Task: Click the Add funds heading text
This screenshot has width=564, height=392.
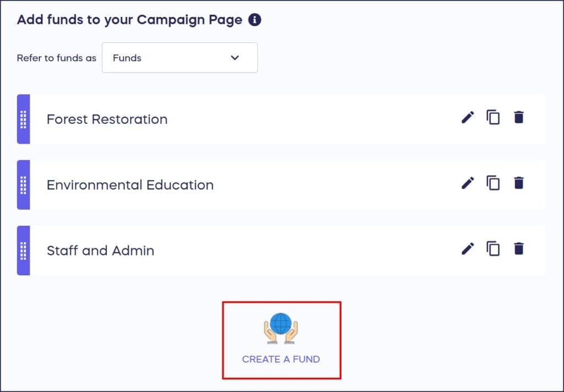Action: pos(124,19)
